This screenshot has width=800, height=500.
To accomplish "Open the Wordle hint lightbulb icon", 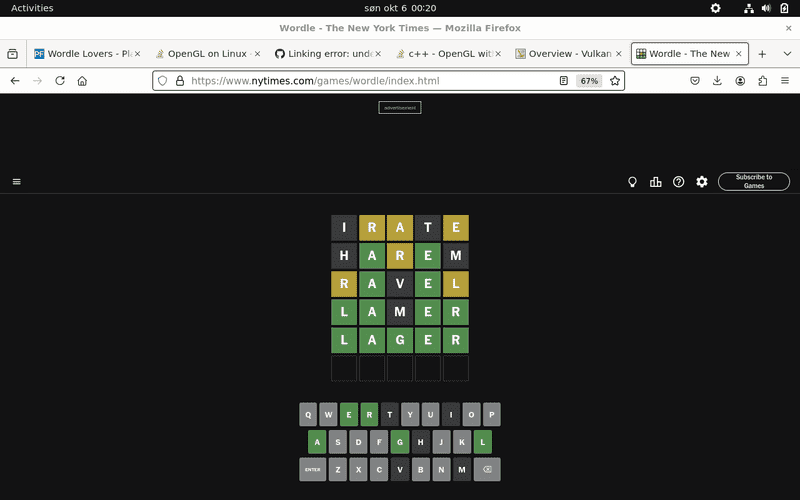I will tap(632, 182).
